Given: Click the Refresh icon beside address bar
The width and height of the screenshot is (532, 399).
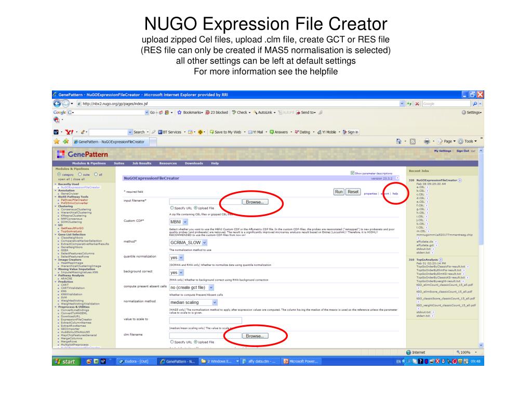Looking at the screenshot, I should [x=409, y=104].
